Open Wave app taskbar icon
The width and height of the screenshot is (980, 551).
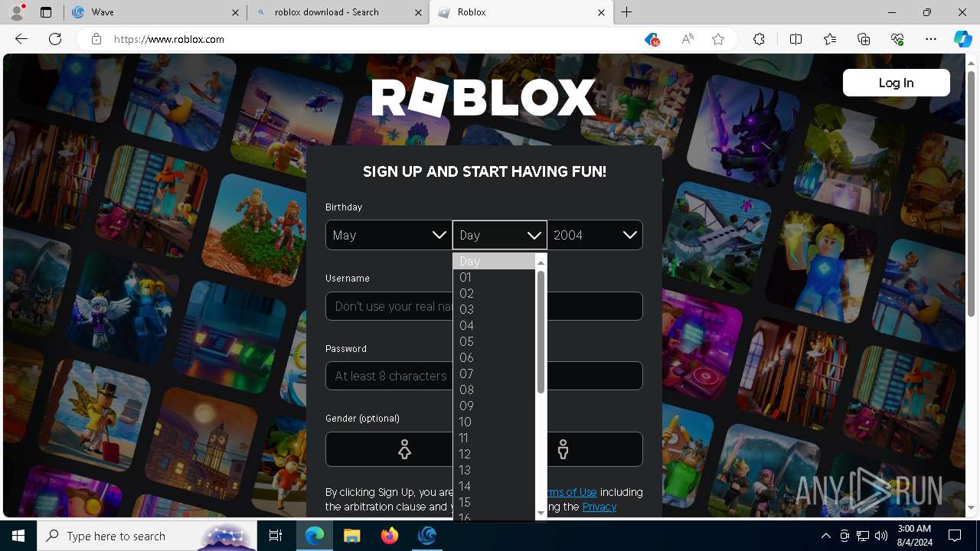[426, 536]
